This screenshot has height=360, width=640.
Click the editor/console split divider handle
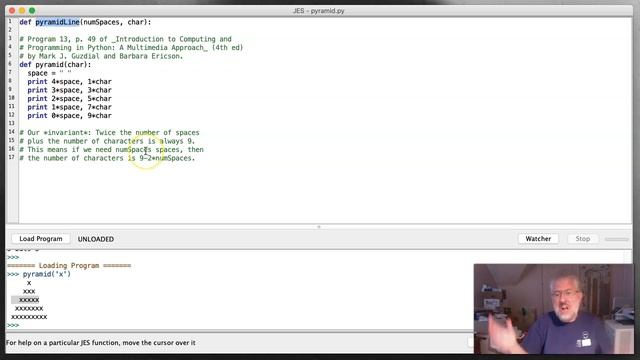(319, 227)
